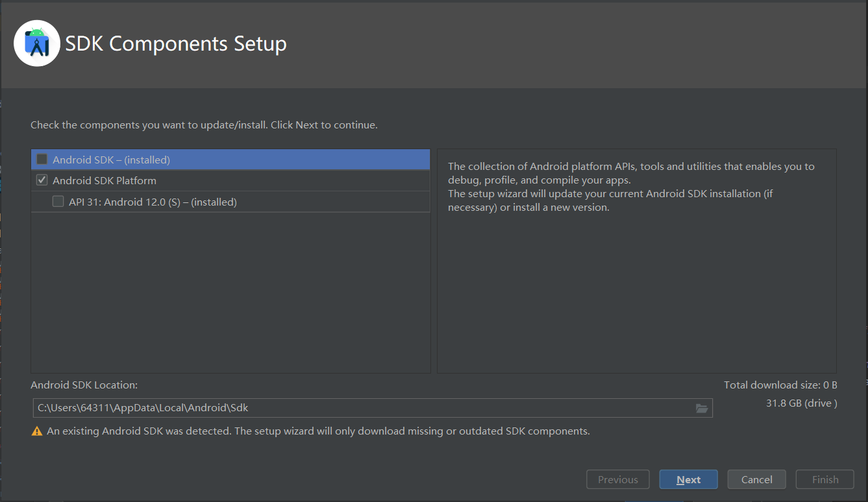Open folder browser for SDK location
The image size is (868, 502).
click(701, 408)
